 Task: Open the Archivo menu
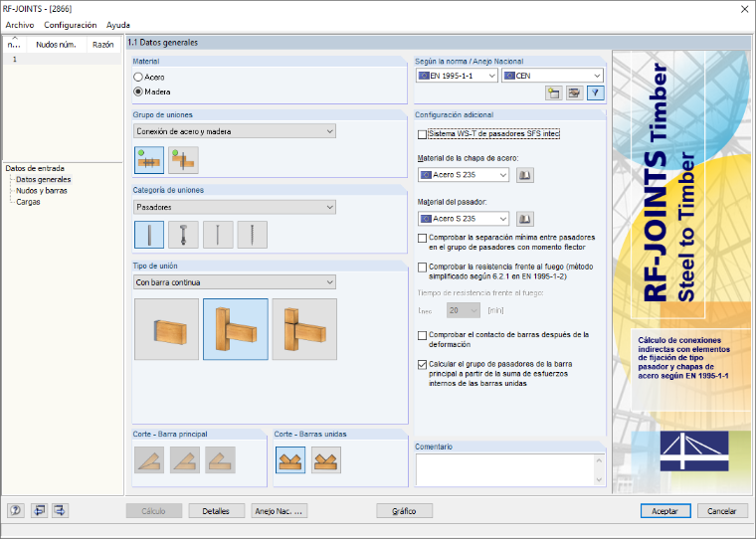(x=20, y=25)
